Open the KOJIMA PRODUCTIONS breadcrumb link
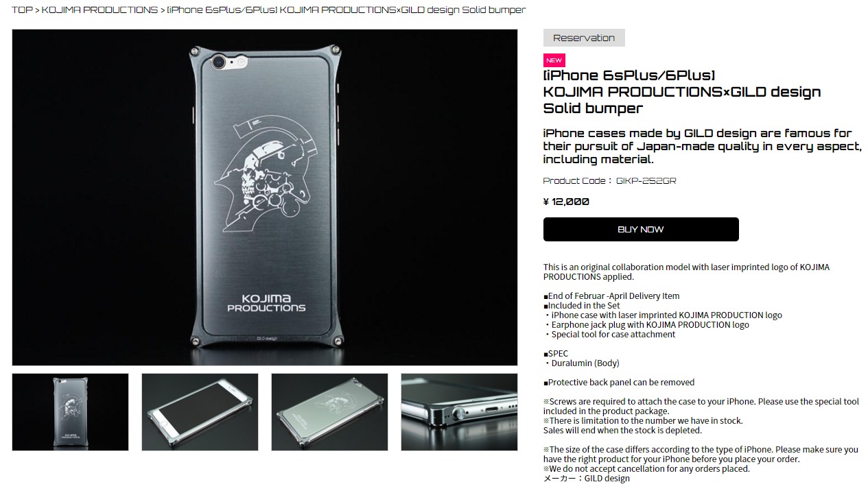 tap(99, 10)
